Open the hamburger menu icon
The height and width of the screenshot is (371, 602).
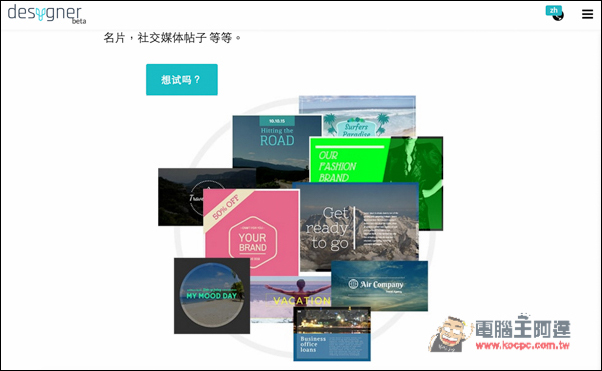pyautogui.click(x=587, y=14)
